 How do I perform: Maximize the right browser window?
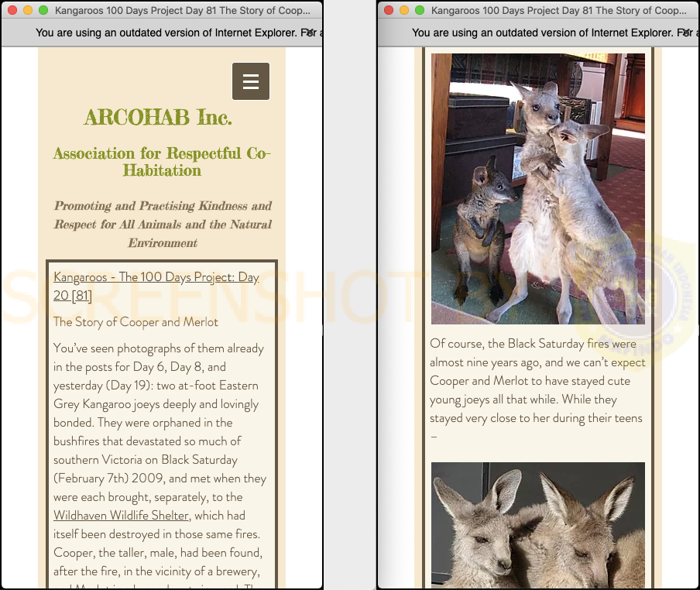(420, 10)
